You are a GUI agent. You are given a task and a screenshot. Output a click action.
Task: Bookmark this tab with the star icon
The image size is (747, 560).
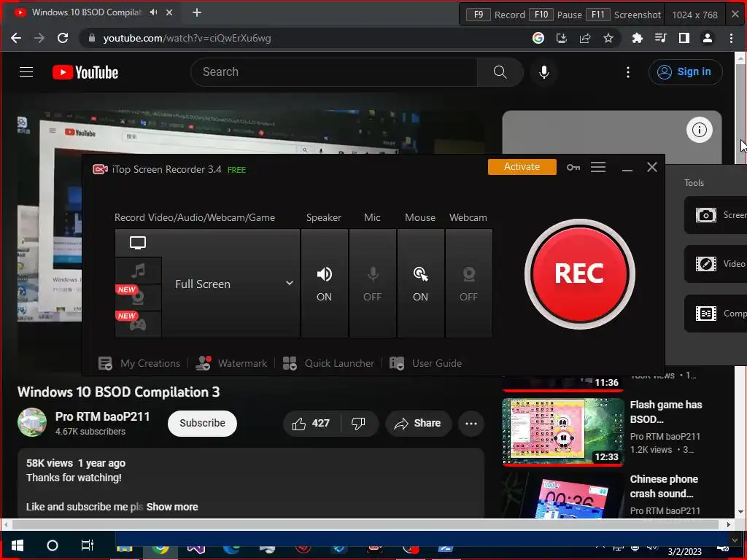click(x=608, y=38)
